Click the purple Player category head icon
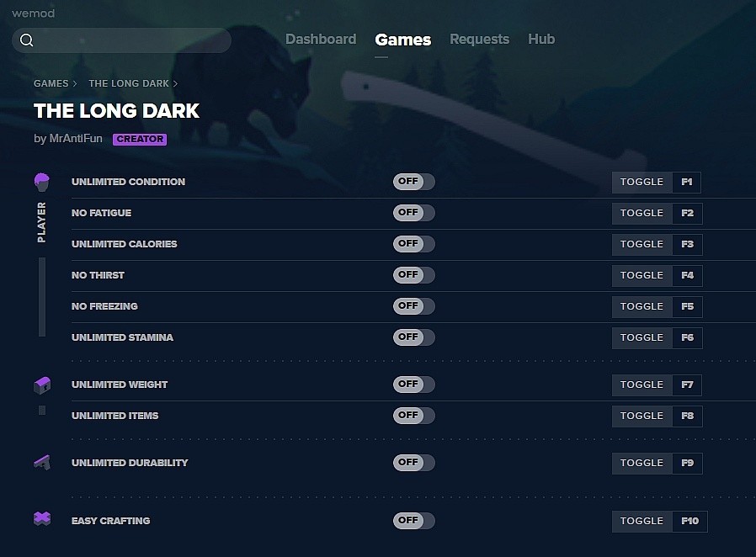 coord(42,182)
